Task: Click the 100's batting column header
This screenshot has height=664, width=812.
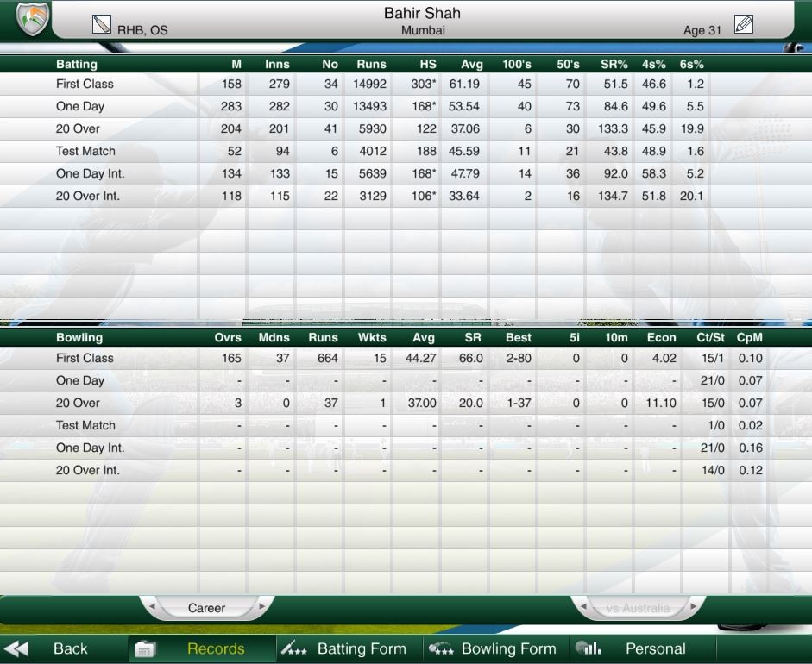Action: (517, 64)
